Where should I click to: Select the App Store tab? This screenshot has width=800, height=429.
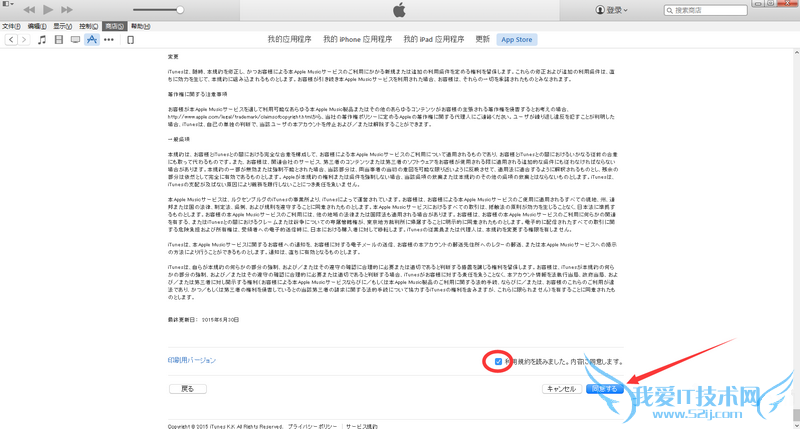(x=516, y=39)
